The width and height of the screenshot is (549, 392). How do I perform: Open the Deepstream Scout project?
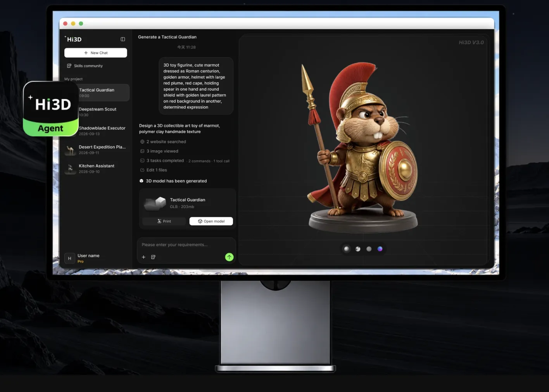pyautogui.click(x=97, y=112)
